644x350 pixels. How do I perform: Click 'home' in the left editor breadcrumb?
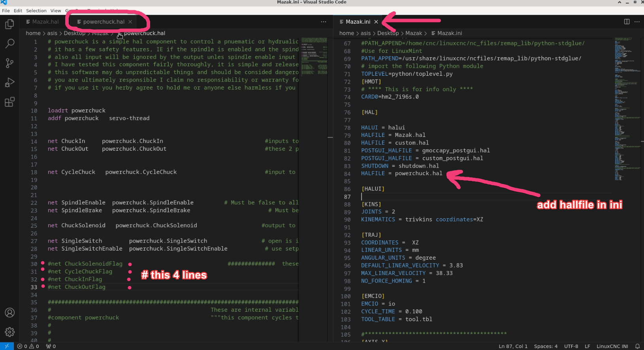(x=33, y=33)
